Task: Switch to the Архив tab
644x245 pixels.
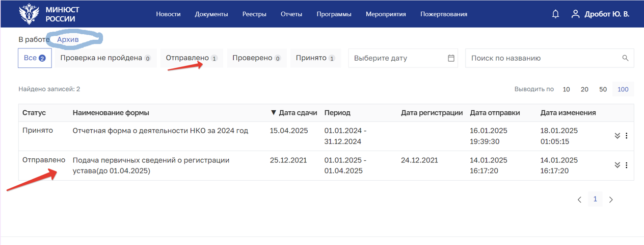Action: 68,39
